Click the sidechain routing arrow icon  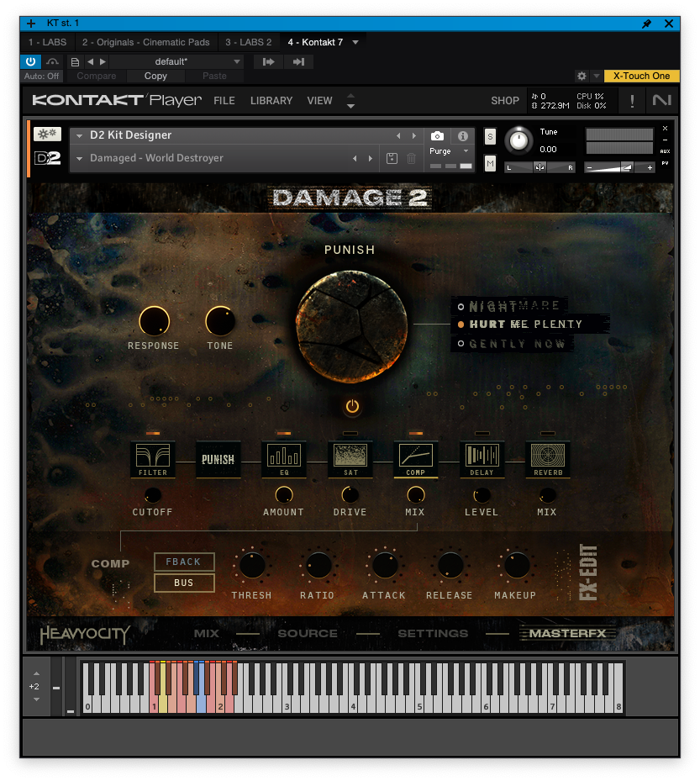[268, 61]
